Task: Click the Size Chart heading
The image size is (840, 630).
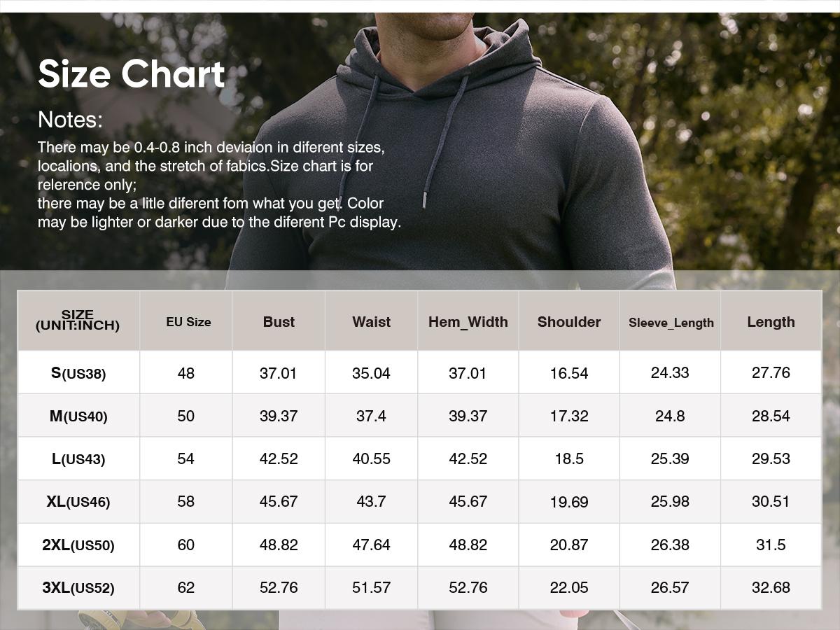Action: (131, 74)
